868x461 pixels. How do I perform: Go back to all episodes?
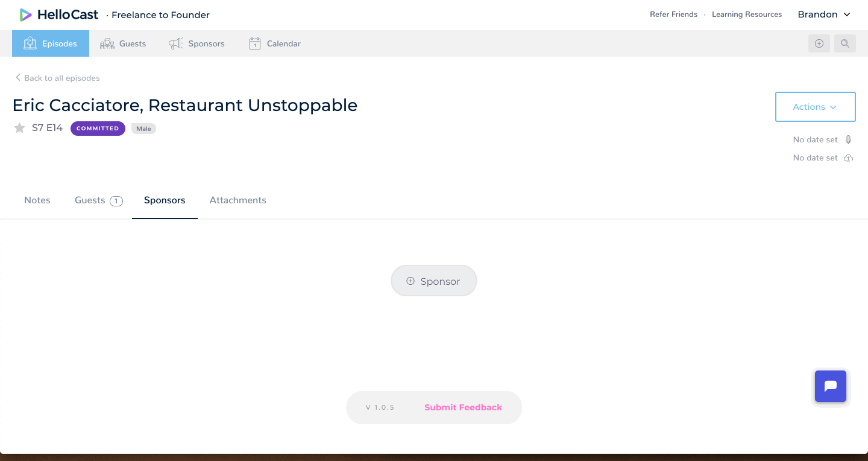point(57,78)
